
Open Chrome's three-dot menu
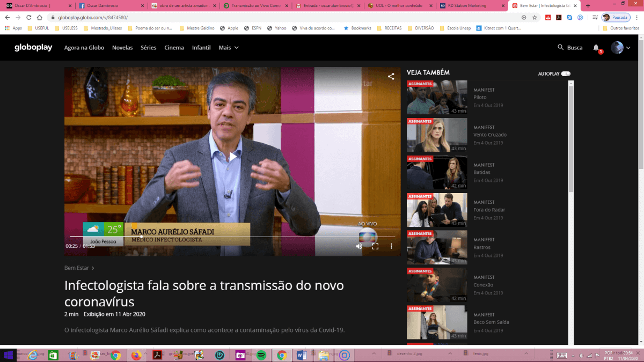[636, 17]
